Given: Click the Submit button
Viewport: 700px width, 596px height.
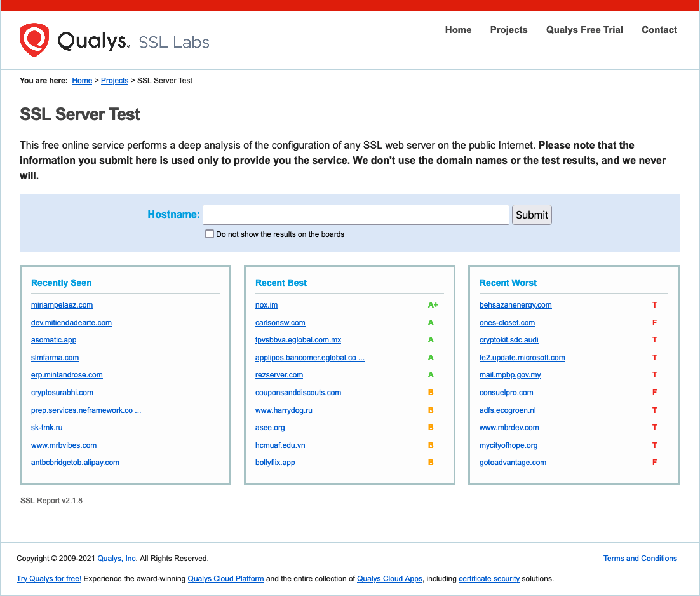Looking at the screenshot, I should point(532,215).
